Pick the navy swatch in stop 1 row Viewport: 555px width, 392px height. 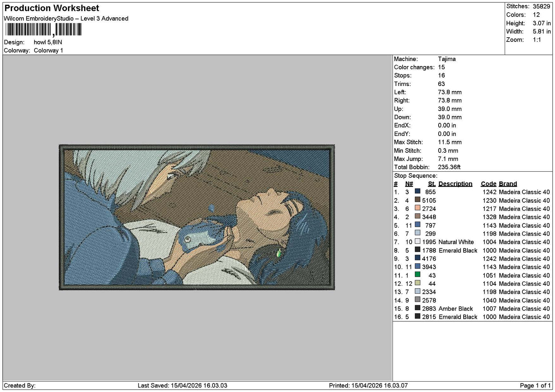pos(417,192)
